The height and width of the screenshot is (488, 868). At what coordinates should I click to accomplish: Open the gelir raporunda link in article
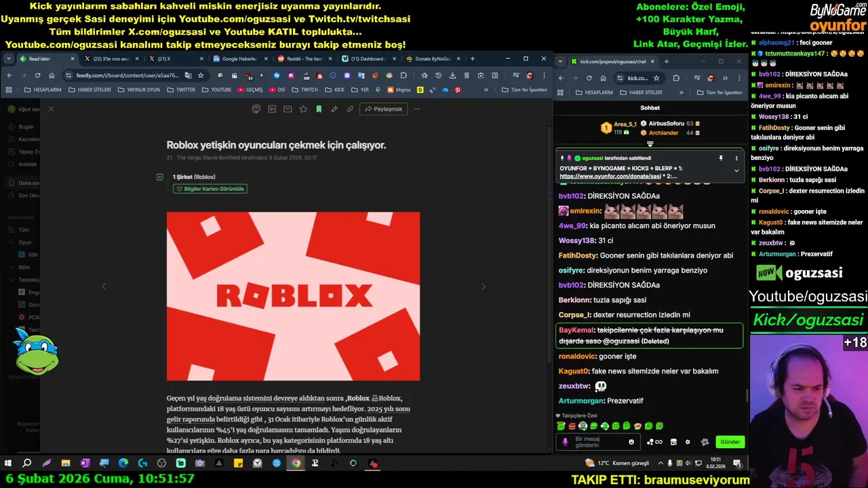tap(191, 420)
